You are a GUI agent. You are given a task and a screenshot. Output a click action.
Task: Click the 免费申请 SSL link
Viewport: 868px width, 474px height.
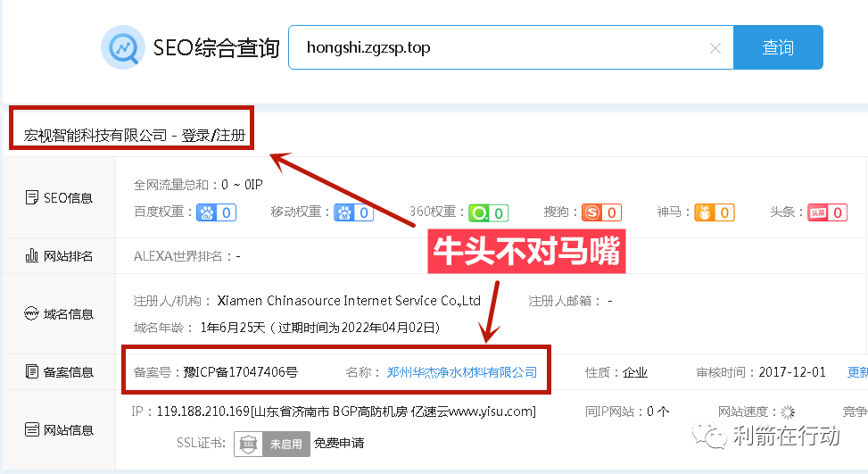point(339,443)
